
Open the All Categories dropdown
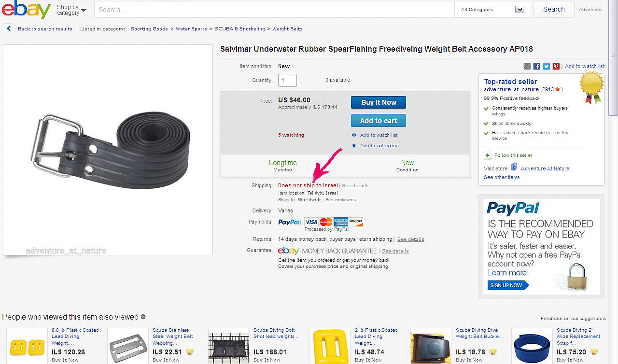[x=492, y=10]
